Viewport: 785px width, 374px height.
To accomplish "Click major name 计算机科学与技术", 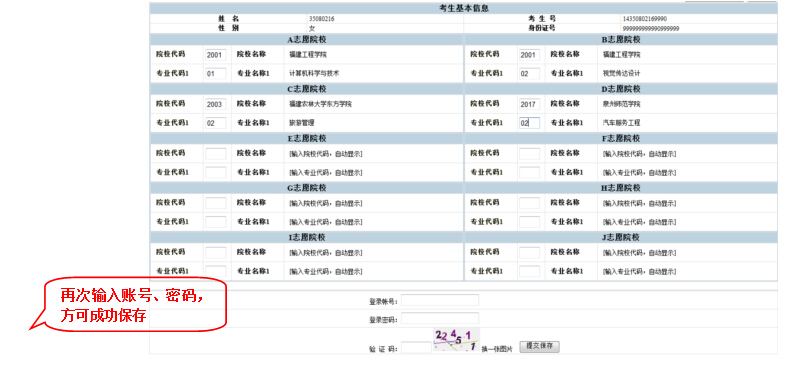I will tap(314, 73).
